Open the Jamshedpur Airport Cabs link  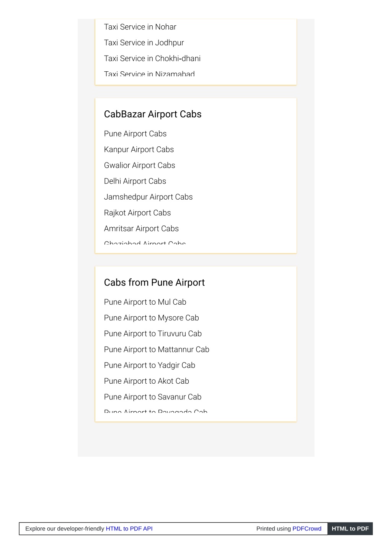148,197
